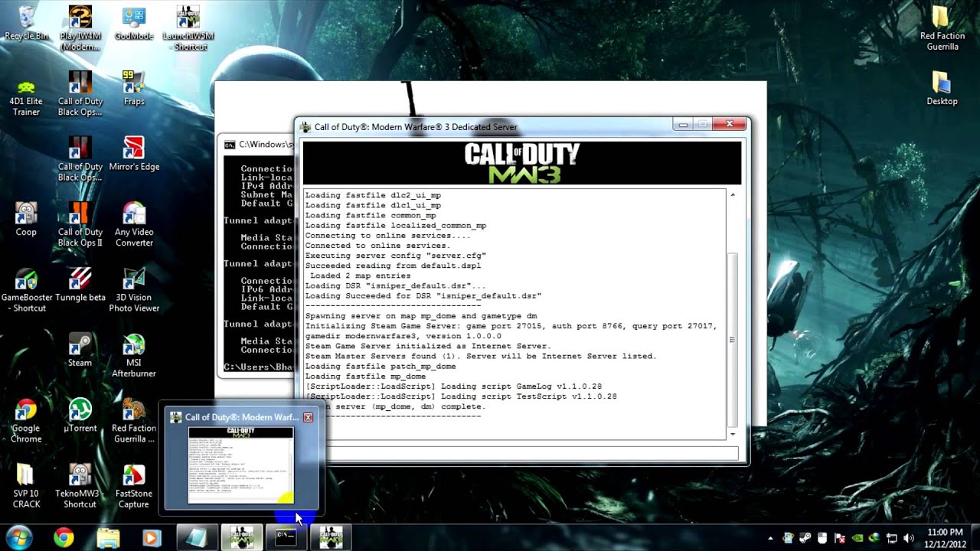Open Chrome from the taskbar
Image resolution: width=980 pixels, height=551 pixels.
(x=64, y=538)
